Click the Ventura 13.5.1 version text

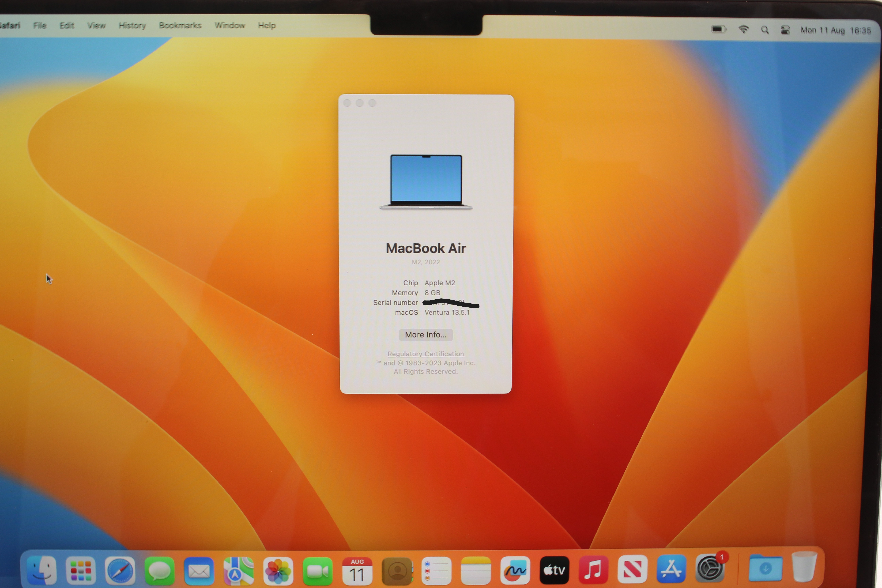[x=447, y=312]
